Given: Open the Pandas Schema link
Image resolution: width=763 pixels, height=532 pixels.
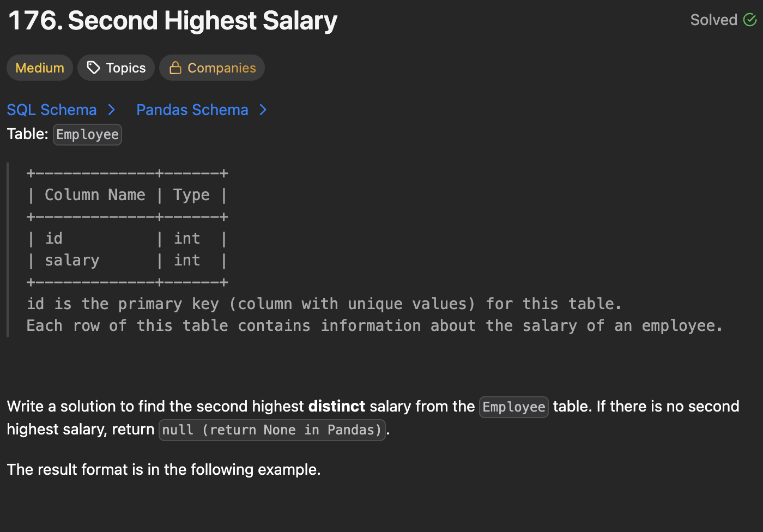Looking at the screenshot, I should point(192,110).
